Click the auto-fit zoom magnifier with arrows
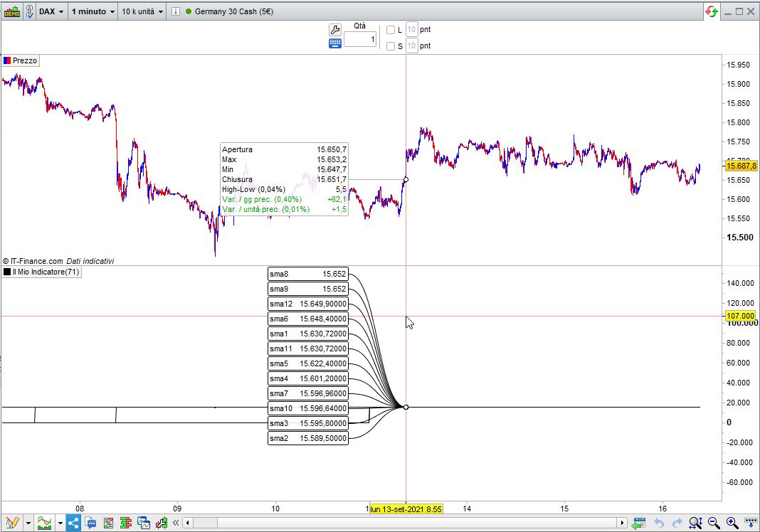This screenshot has width=760, height=532. click(696, 523)
